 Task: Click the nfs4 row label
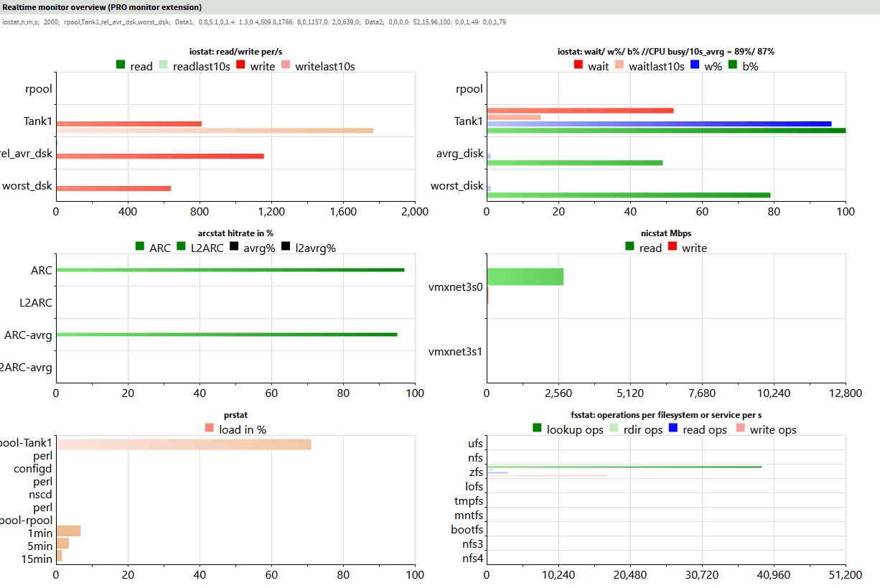tap(473, 558)
